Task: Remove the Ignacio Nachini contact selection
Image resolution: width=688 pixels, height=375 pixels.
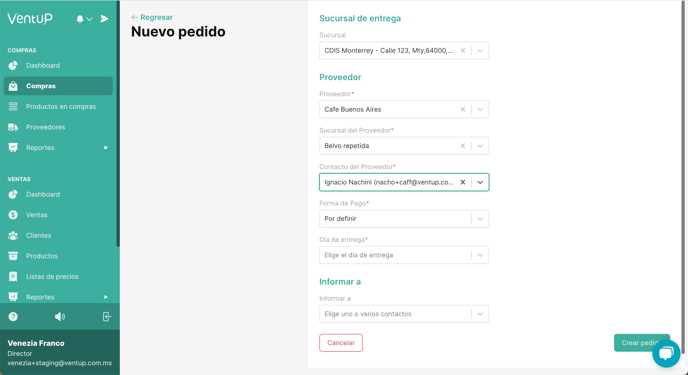Action: pyautogui.click(x=462, y=182)
